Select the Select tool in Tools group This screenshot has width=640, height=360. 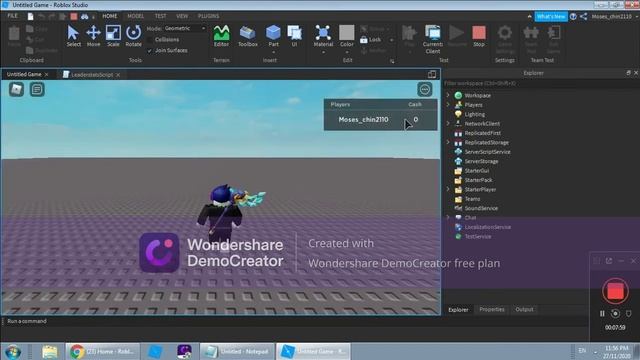click(73, 36)
